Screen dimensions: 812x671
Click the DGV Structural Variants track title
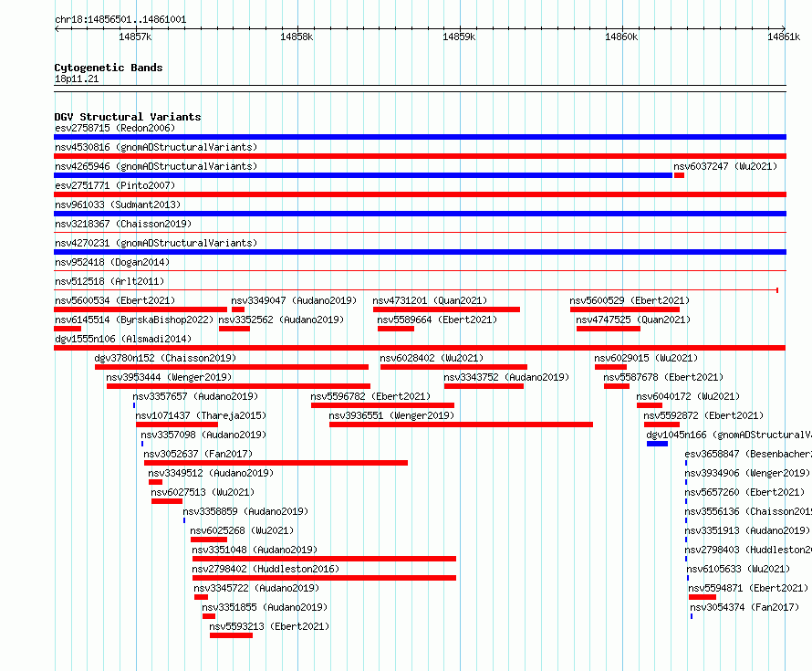coord(128,117)
